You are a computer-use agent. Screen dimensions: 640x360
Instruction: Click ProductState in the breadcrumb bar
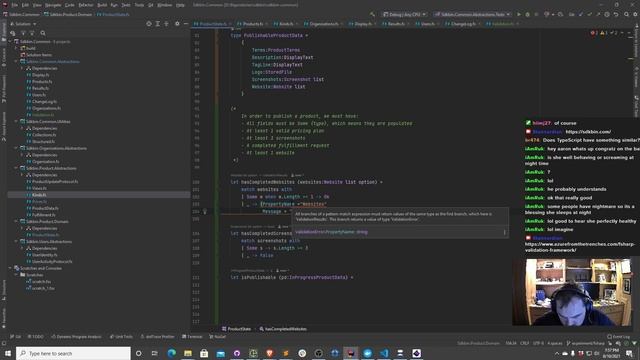(x=236, y=329)
